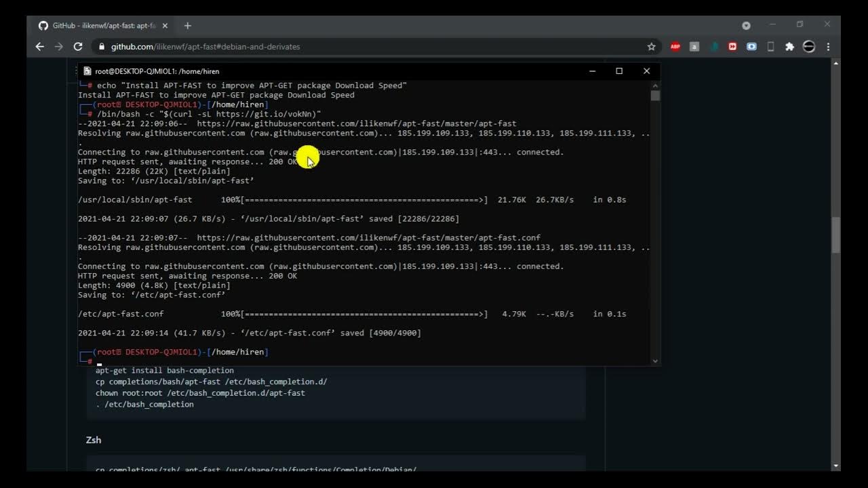Image resolution: width=868 pixels, height=488 pixels.
Task: Open the Chrome three-dot menu
Action: click(828, 47)
